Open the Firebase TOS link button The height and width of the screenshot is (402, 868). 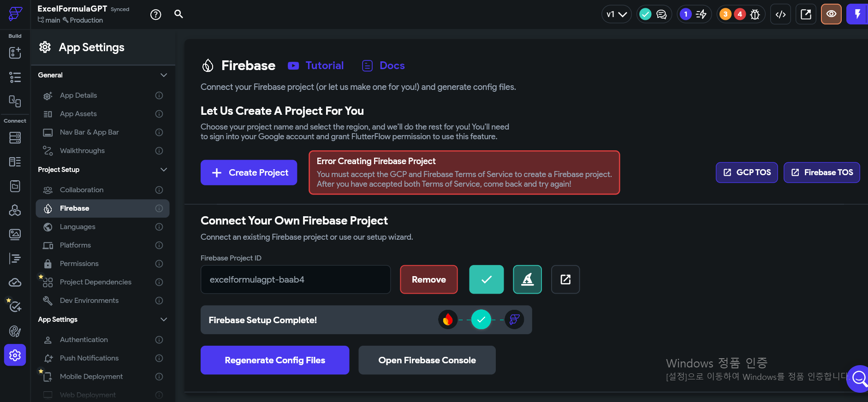pyautogui.click(x=822, y=172)
